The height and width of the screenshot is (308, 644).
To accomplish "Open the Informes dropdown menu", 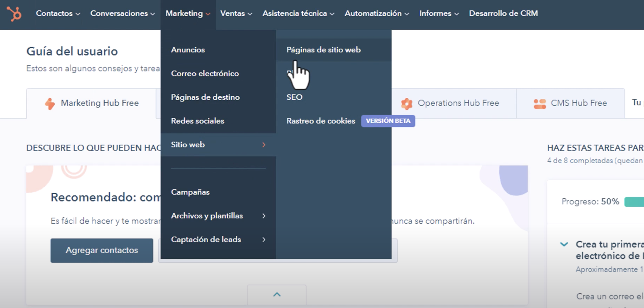I will tap(439, 13).
